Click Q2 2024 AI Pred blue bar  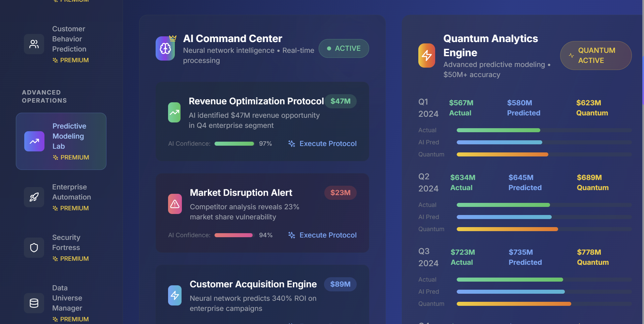pyautogui.click(x=504, y=217)
